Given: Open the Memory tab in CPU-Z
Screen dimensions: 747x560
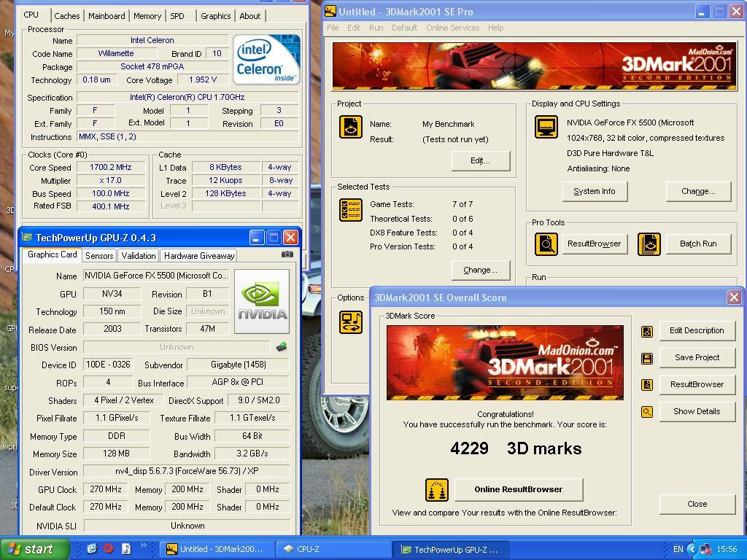Looking at the screenshot, I should [x=147, y=16].
